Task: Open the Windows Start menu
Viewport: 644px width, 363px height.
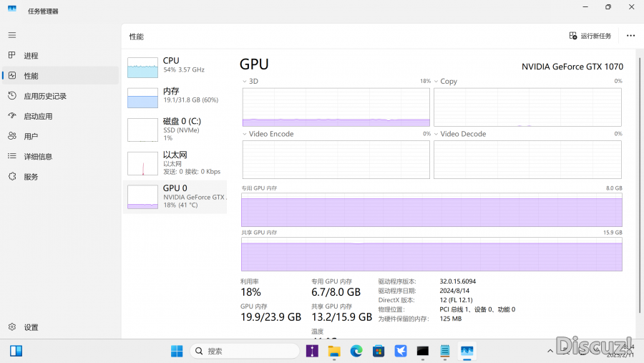Action: pyautogui.click(x=177, y=351)
